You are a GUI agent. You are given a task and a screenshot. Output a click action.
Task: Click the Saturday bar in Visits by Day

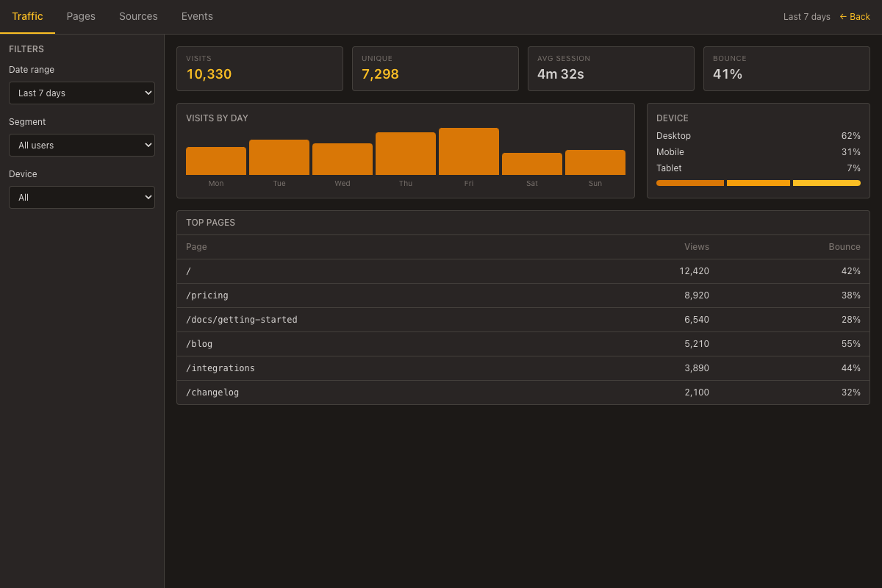pos(531,165)
